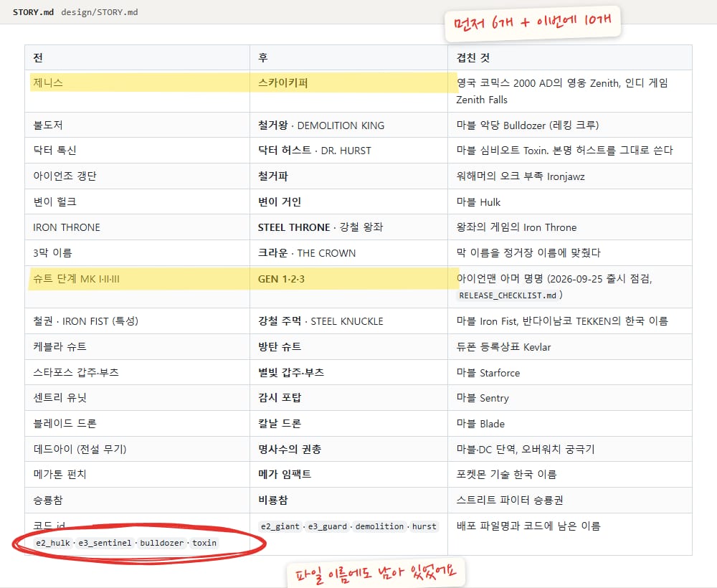Image resolution: width=717 pixels, height=588 pixels.
Task: Click the 마블 심비오트 Toxin cell
Action: (570, 150)
